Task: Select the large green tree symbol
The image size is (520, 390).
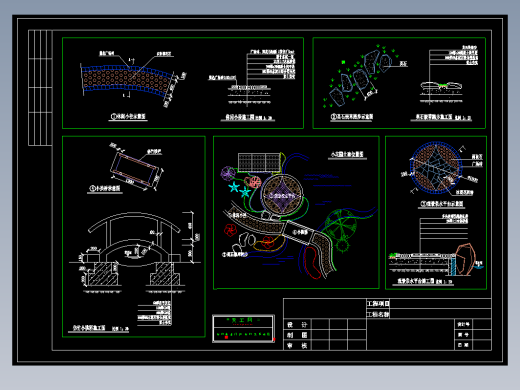Action: (341, 224)
